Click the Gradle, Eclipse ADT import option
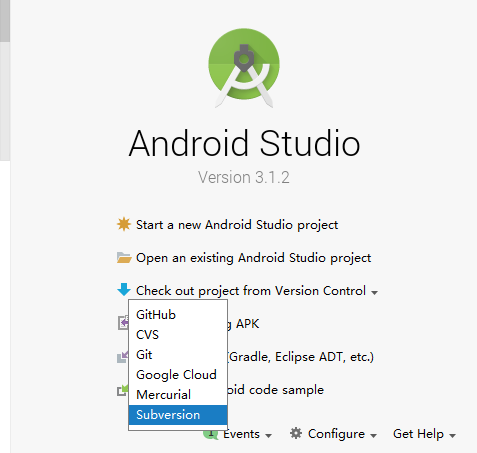 click(x=301, y=357)
